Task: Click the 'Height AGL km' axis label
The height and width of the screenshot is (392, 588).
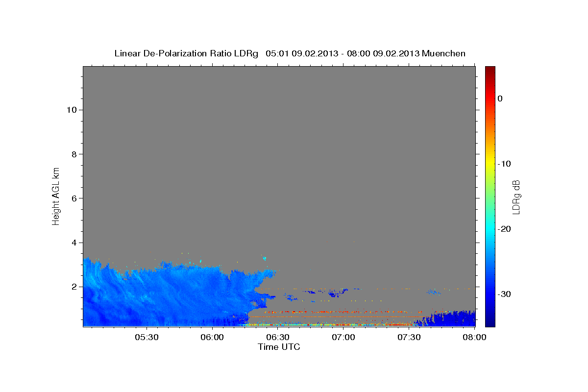Action: tap(56, 196)
